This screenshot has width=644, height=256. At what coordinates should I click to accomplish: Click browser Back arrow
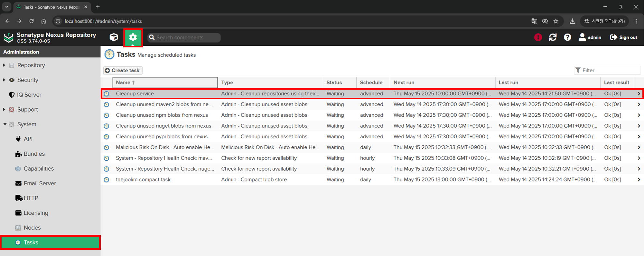point(7,21)
